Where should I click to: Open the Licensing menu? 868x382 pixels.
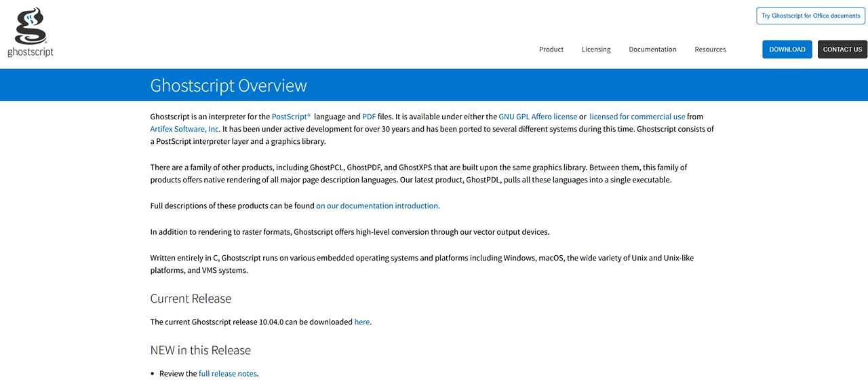596,50
